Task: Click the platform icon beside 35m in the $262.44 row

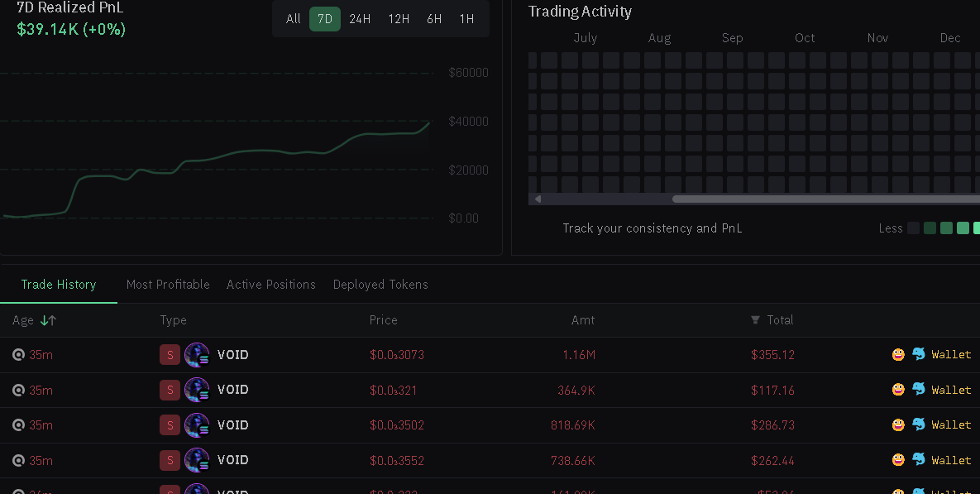Action: coord(18,461)
